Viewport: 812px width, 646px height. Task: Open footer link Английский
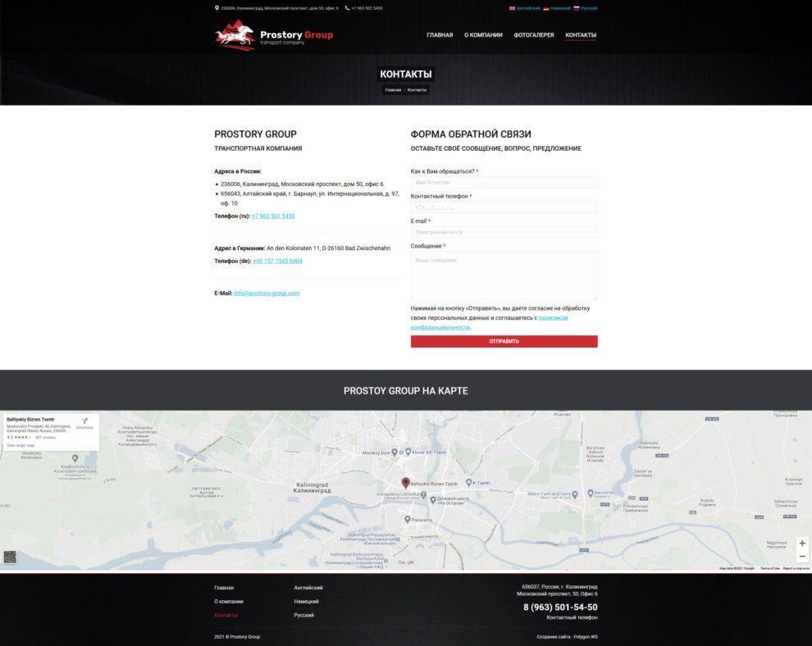308,588
